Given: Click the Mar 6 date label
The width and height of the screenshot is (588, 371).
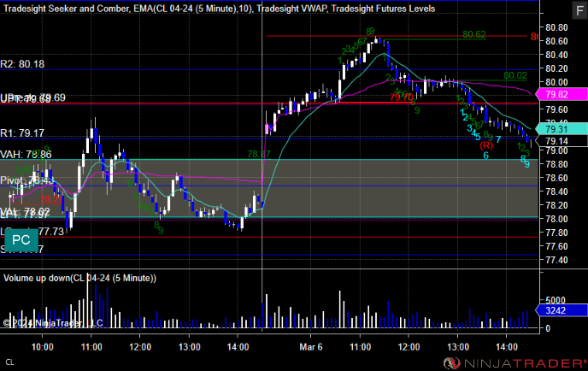Looking at the screenshot, I should pos(310,347).
